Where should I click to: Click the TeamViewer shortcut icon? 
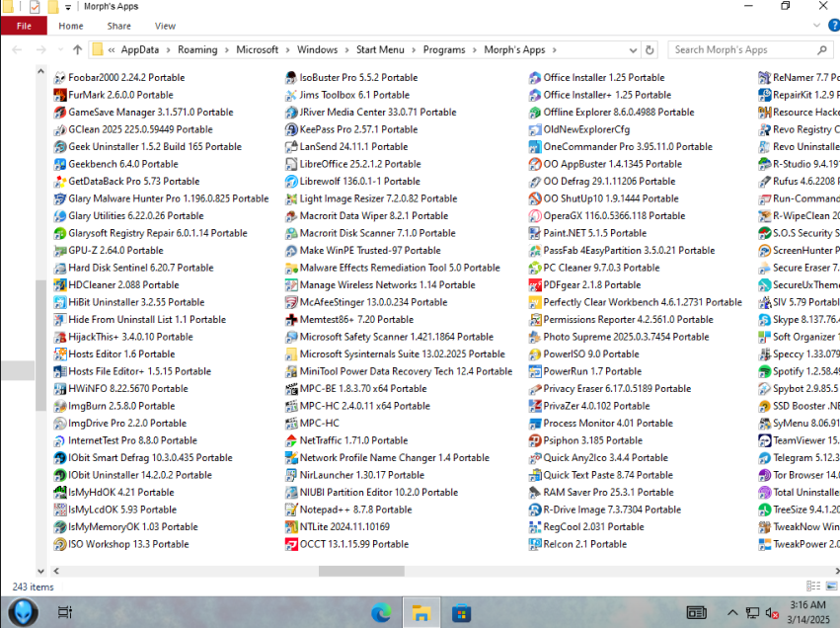pyautogui.click(x=764, y=440)
